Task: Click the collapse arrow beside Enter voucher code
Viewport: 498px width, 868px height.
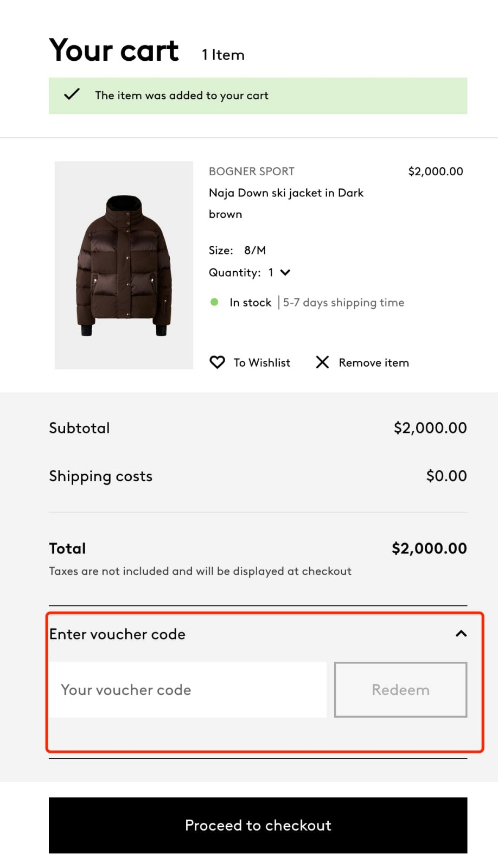Action: (461, 634)
